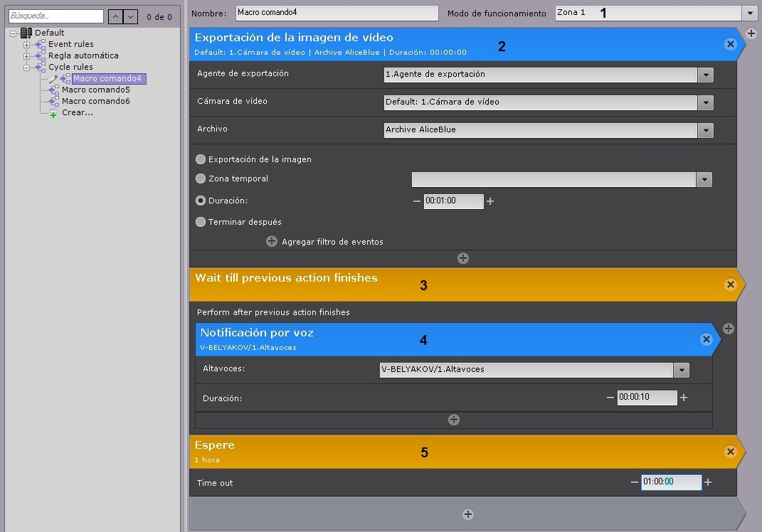Decrease the voice notification Duración with minus
Image resolution: width=762 pixels, height=532 pixels.
coord(610,398)
